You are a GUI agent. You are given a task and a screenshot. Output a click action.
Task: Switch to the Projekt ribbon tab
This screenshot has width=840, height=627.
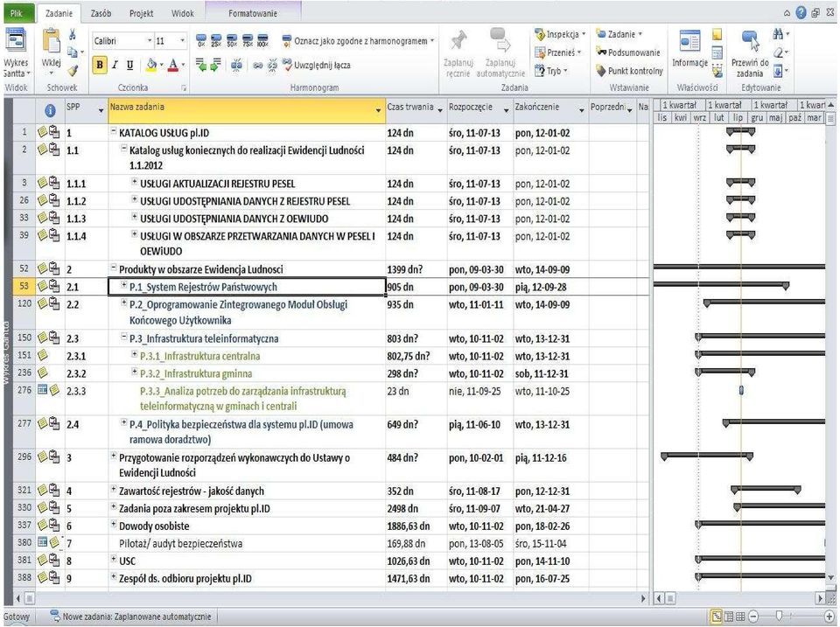pyautogui.click(x=142, y=13)
